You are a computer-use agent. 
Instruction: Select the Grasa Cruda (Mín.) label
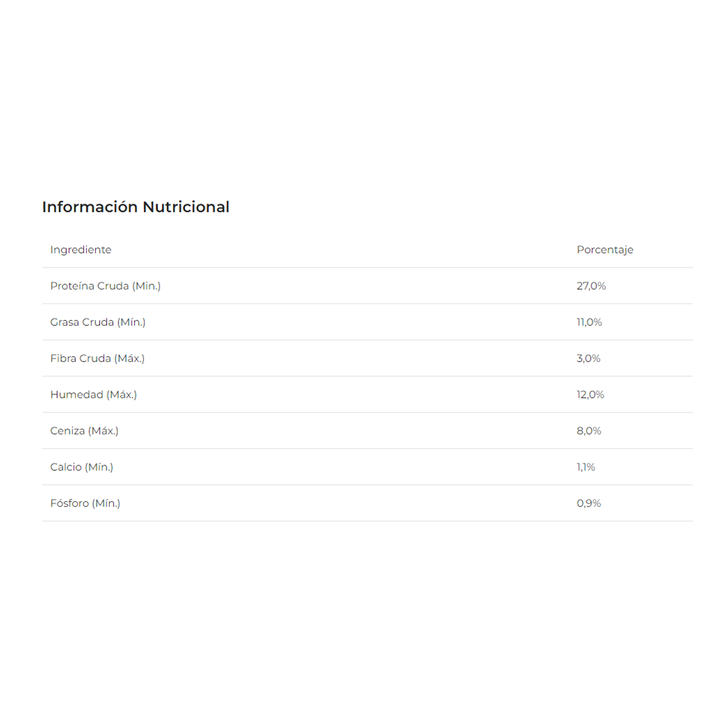pos(98,322)
